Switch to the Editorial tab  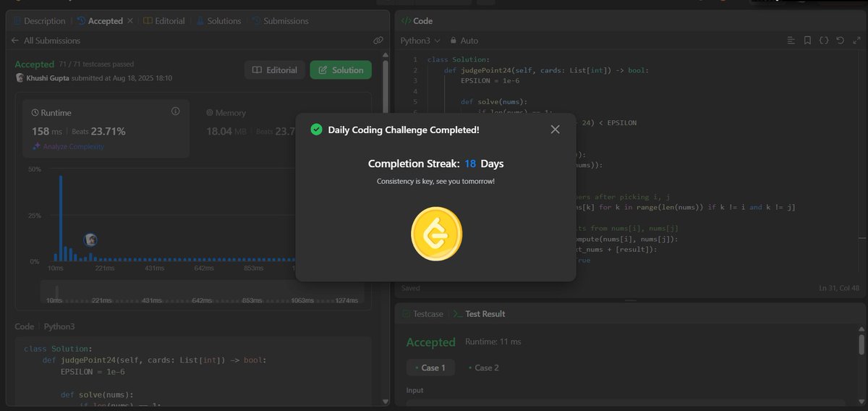pos(164,21)
